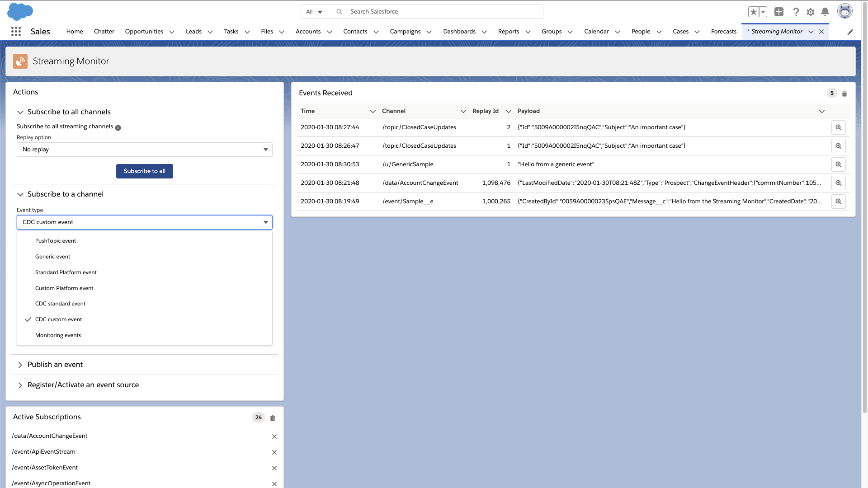Open the Time column sort menu
The width and height of the screenshot is (868, 488).
tap(373, 111)
